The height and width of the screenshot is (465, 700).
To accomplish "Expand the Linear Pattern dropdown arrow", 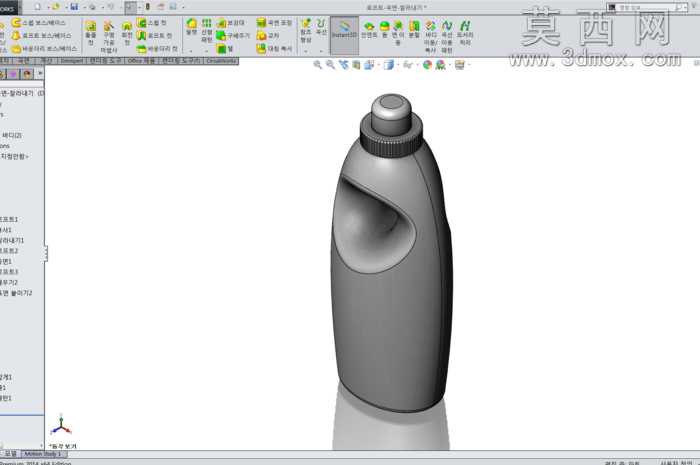I will pyautogui.click(x=206, y=51).
